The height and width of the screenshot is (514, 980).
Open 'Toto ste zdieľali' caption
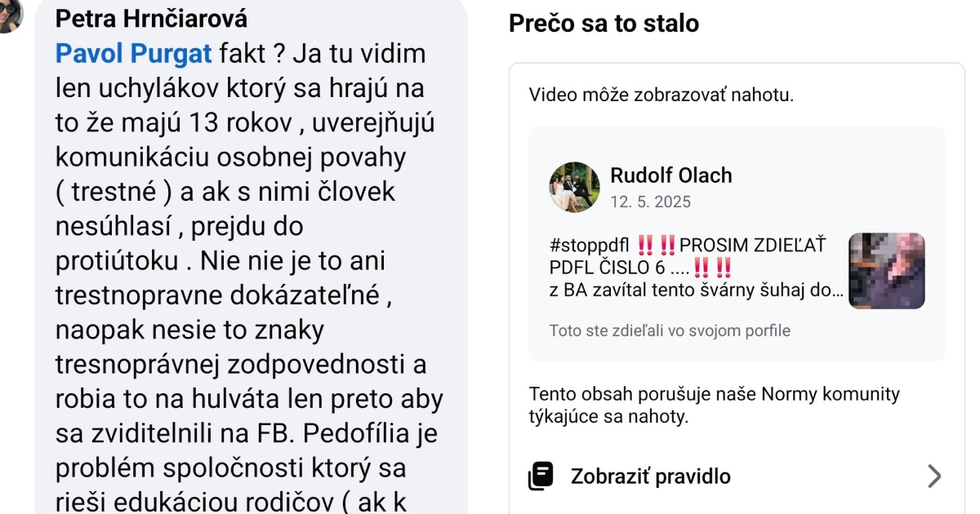[x=670, y=331]
